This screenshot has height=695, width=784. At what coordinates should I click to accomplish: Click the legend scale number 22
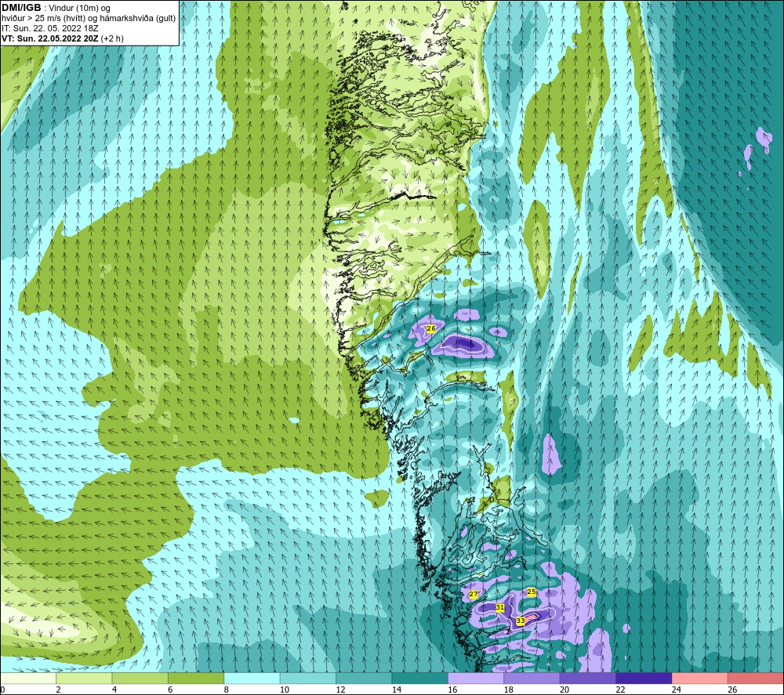pos(620,690)
